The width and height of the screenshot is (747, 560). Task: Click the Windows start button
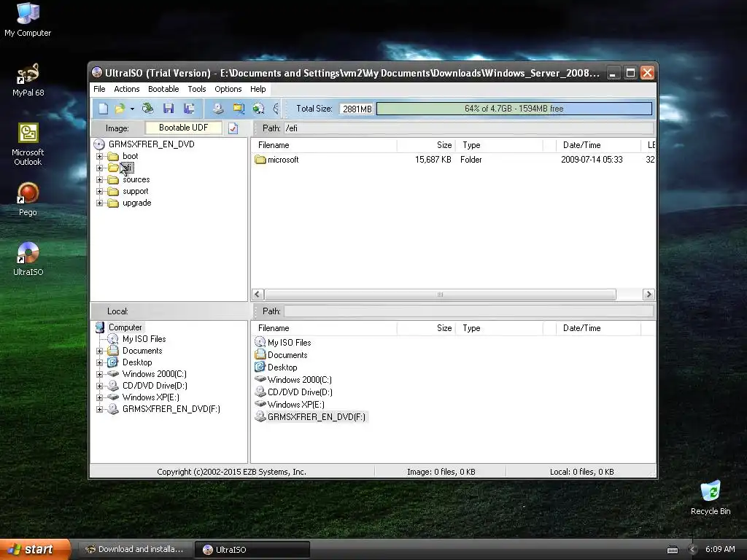pos(35,549)
